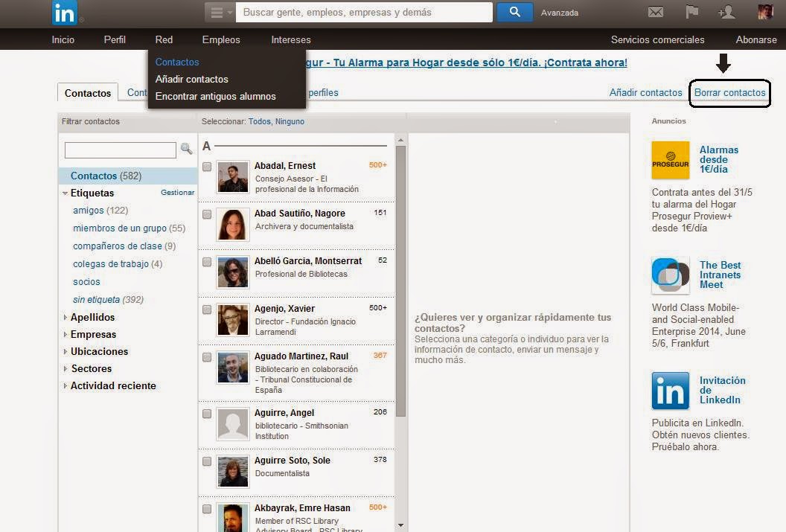The height and width of the screenshot is (532, 786).
Task: Open the messages envelope icon
Action: point(655,12)
